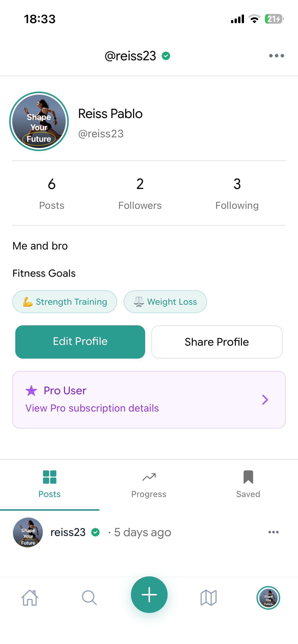
Task: Tap the large profile picture
Action: point(39,121)
